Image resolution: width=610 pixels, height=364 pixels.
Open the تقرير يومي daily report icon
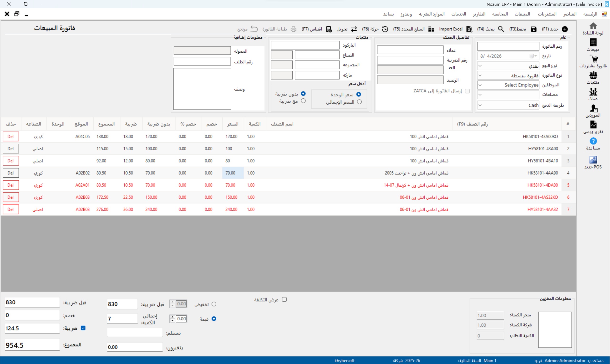pyautogui.click(x=593, y=125)
